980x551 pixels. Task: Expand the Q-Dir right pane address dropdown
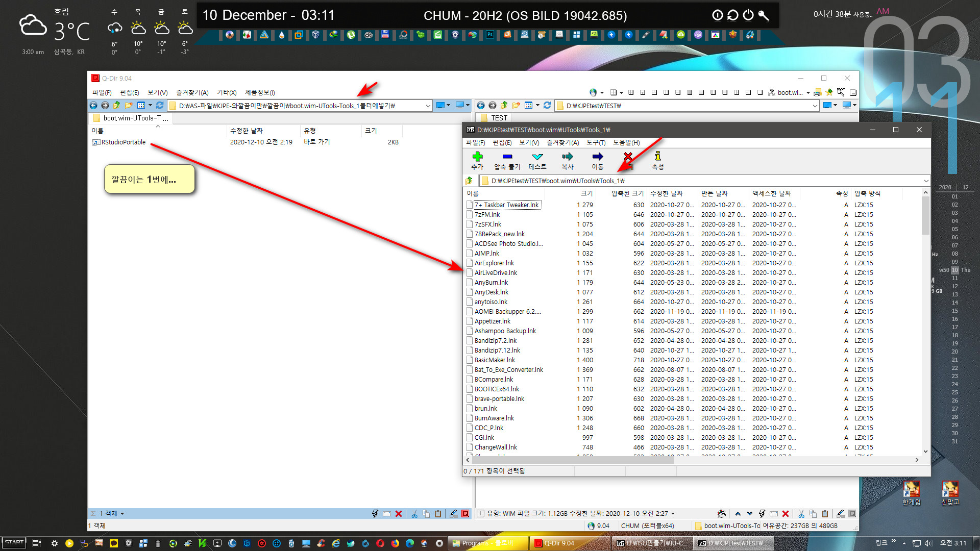[815, 106]
